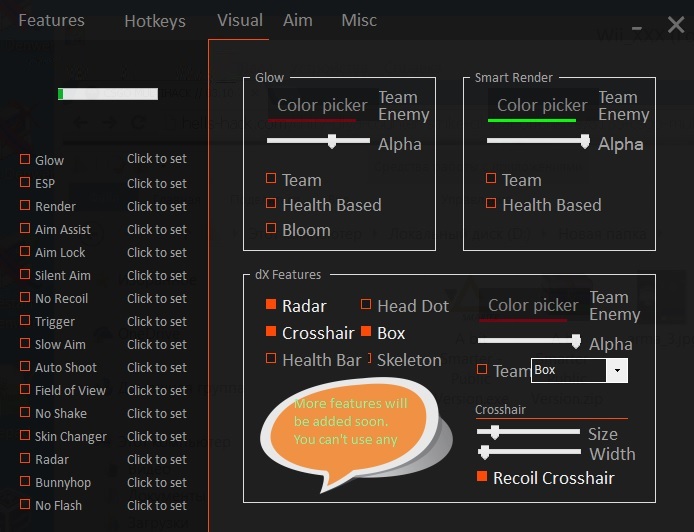Toggle Health Based in Smart Render
The height and width of the screenshot is (532, 694).
[491, 204]
